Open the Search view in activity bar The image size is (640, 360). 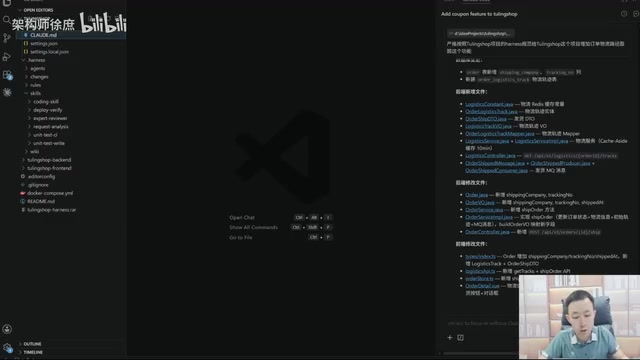pyautogui.click(x=7, y=20)
